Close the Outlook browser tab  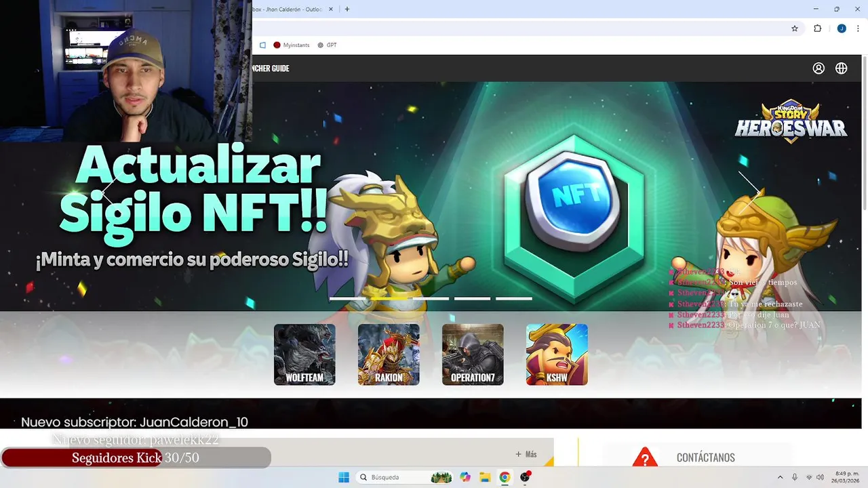click(331, 9)
